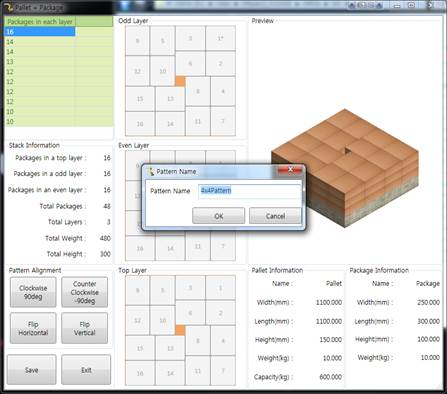Select box 15 in the Top Layer
This screenshot has height=394, width=447.
click(140, 348)
